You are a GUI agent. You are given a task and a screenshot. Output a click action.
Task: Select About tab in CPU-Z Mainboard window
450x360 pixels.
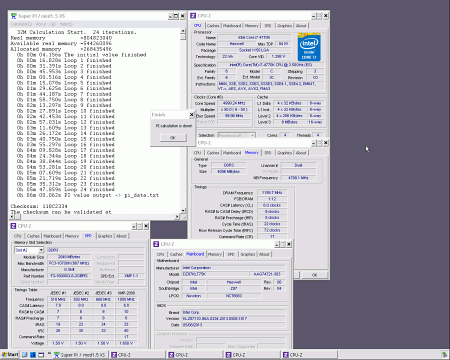pos(264,254)
